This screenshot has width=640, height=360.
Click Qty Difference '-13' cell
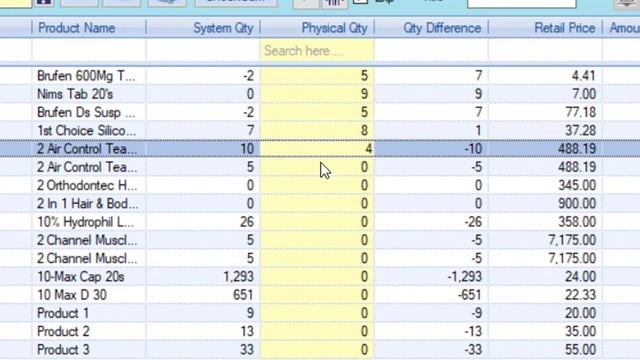click(431, 331)
